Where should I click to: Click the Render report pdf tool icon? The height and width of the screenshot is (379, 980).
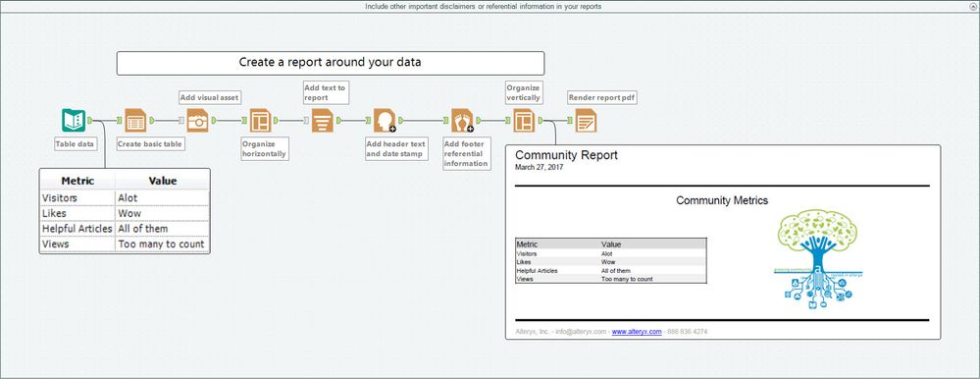tap(586, 120)
